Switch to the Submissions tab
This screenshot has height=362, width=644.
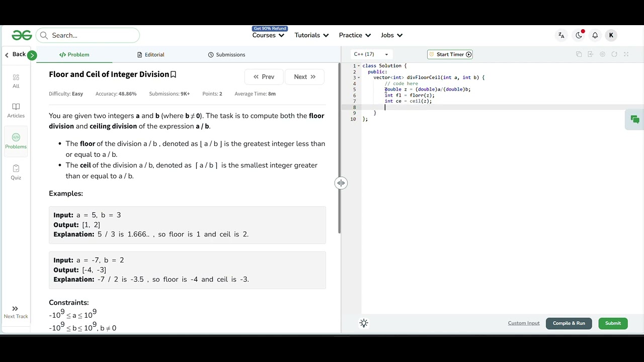226,54
